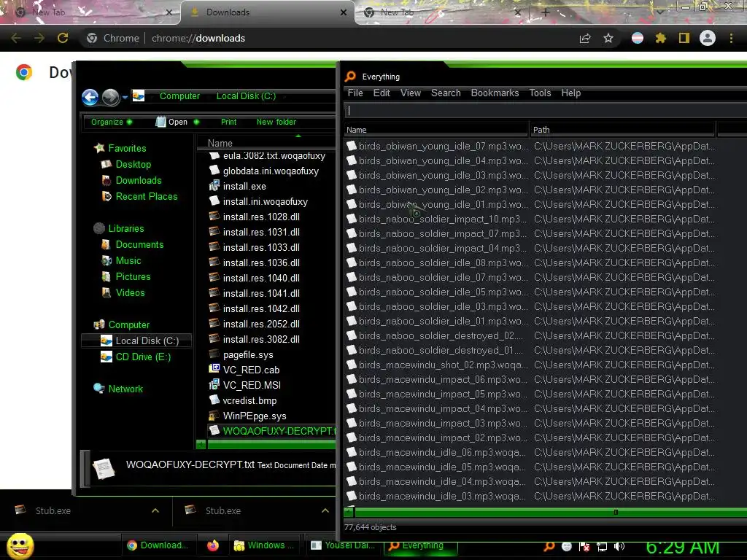Click the network tray icon
The width and height of the screenshot is (747, 560).
602,547
